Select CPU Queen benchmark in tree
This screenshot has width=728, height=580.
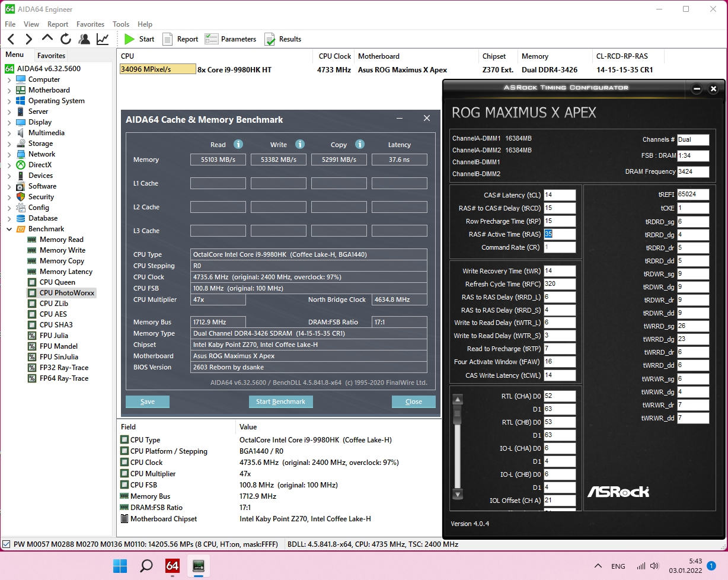tap(57, 282)
